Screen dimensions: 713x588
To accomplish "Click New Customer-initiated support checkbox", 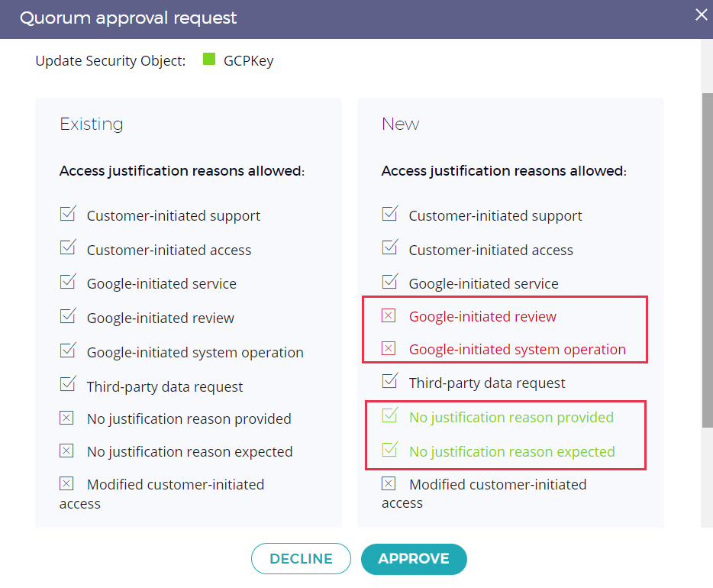I will [389, 215].
